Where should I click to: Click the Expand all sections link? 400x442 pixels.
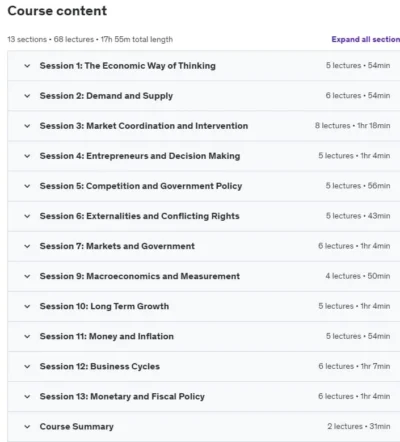366,39
